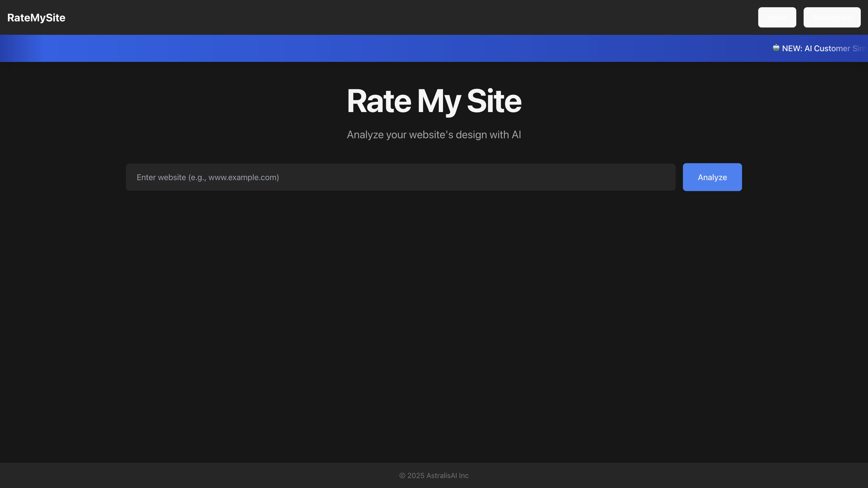Click the 'NEW:' text in the banner
The width and height of the screenshot is (868, 488).
point(791,48)
